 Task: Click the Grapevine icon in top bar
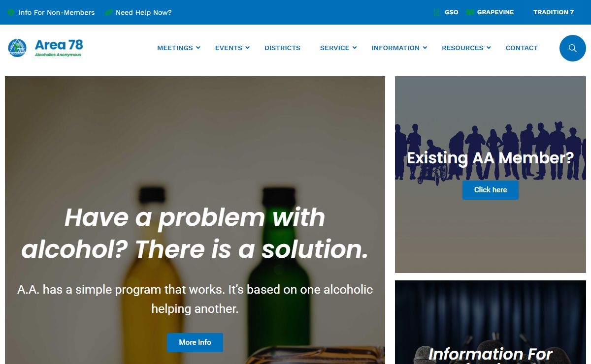[470, 12]
